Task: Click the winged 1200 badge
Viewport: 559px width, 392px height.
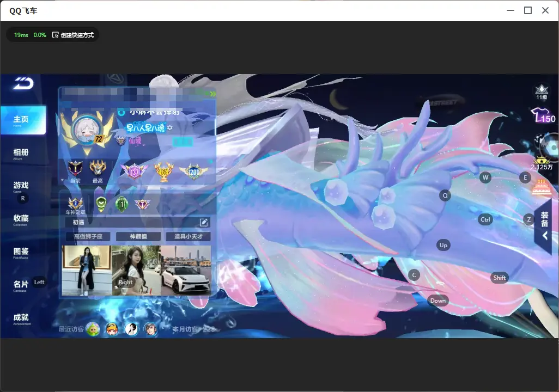Action: tap(194, 171)
